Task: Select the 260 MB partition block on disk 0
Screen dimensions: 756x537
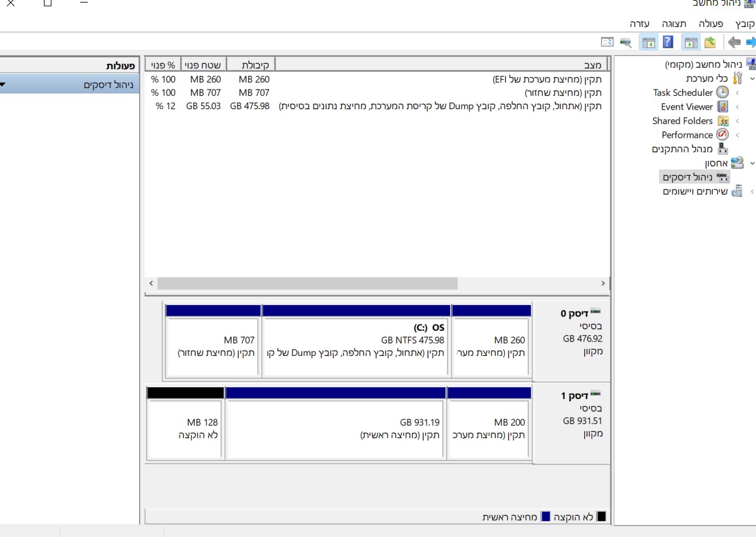Action: point(491,341)
